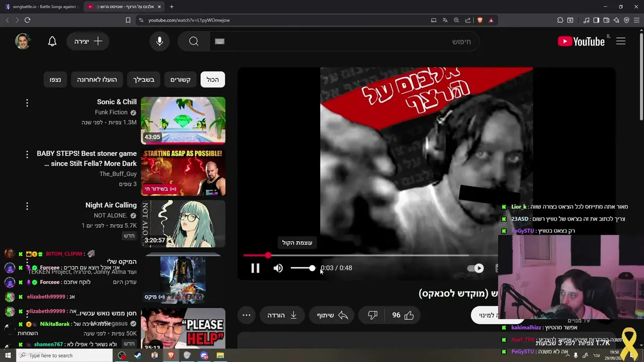
Task: Open the יצירה create menu
Action: point(89,41)
